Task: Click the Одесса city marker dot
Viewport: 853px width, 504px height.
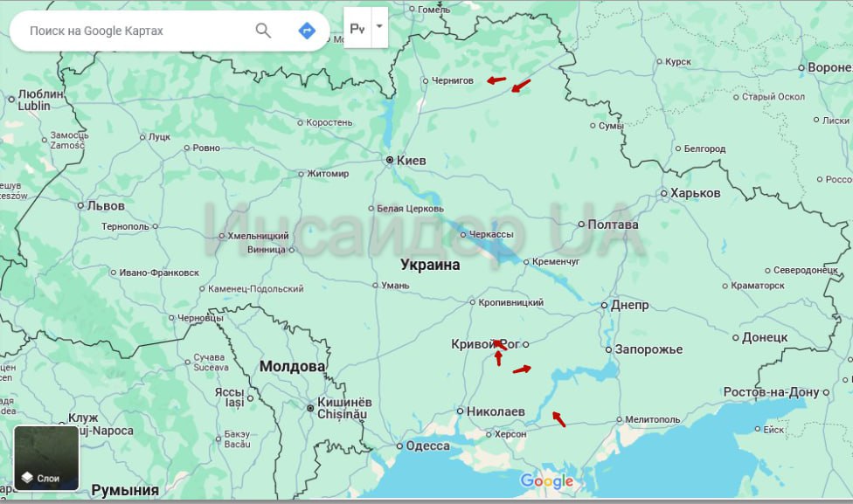Action: tap(400, 446)
